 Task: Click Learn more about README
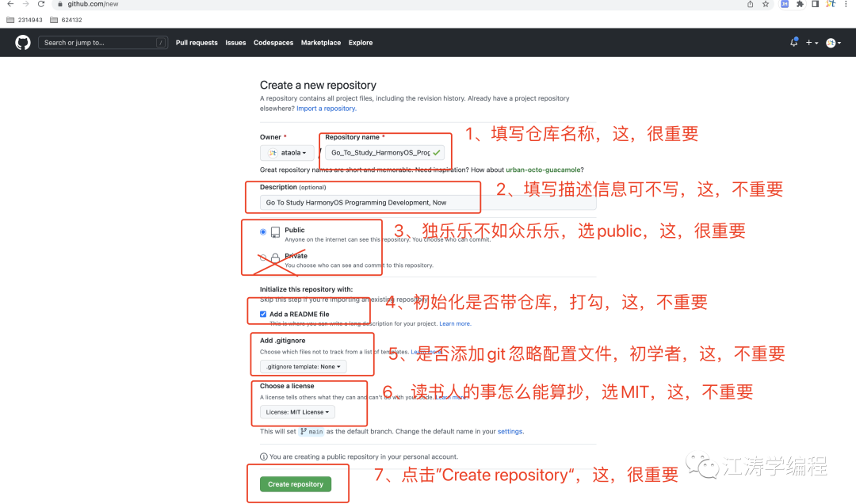(454, 324)
